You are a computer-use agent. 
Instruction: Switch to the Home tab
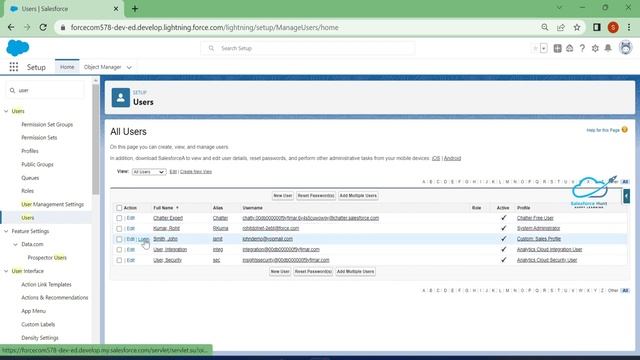click(67, 67)
